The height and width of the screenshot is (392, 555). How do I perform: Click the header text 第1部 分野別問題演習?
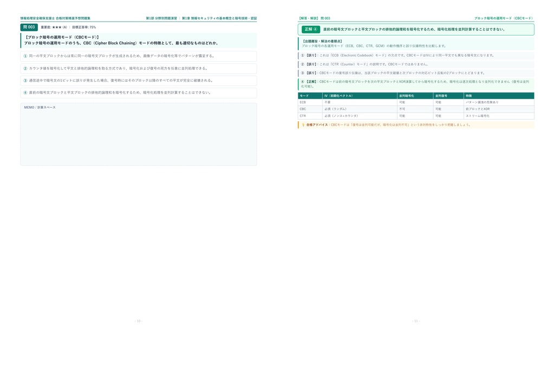tap(162, 18)
